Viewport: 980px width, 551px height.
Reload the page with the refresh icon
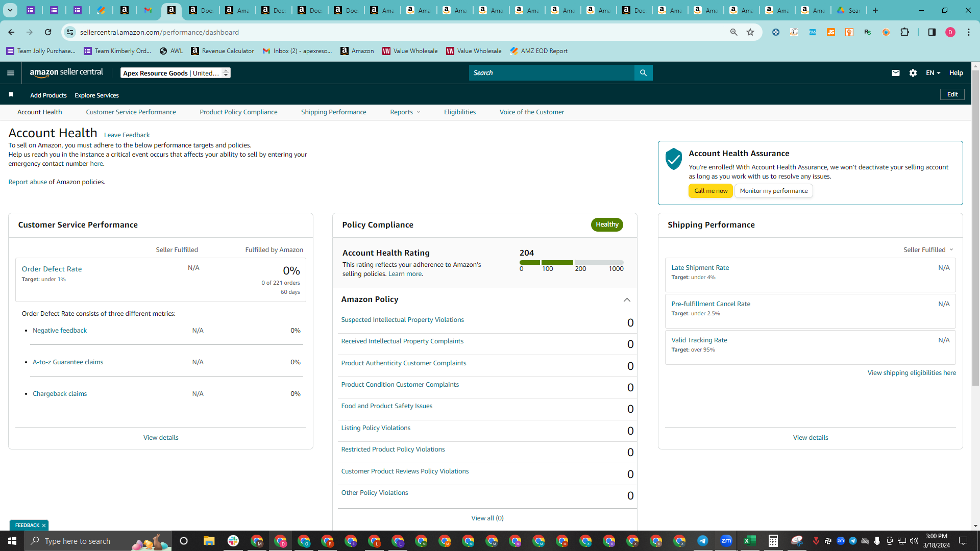click(x=48, y=32)
